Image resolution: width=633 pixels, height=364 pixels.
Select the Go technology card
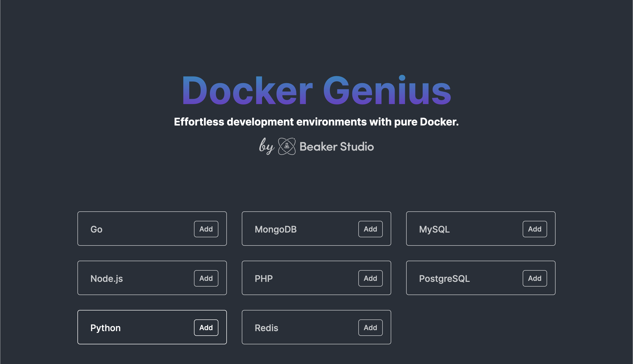[x=137, y=229]
